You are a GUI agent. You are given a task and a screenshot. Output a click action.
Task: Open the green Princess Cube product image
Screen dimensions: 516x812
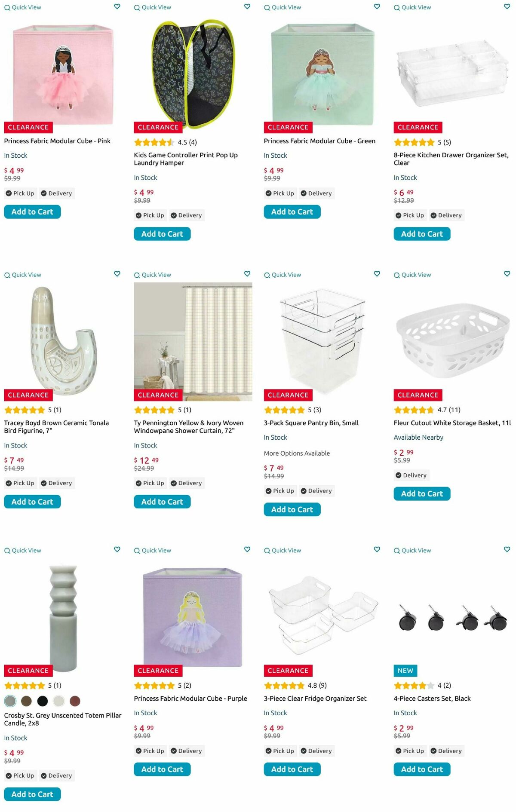(322, 73)
